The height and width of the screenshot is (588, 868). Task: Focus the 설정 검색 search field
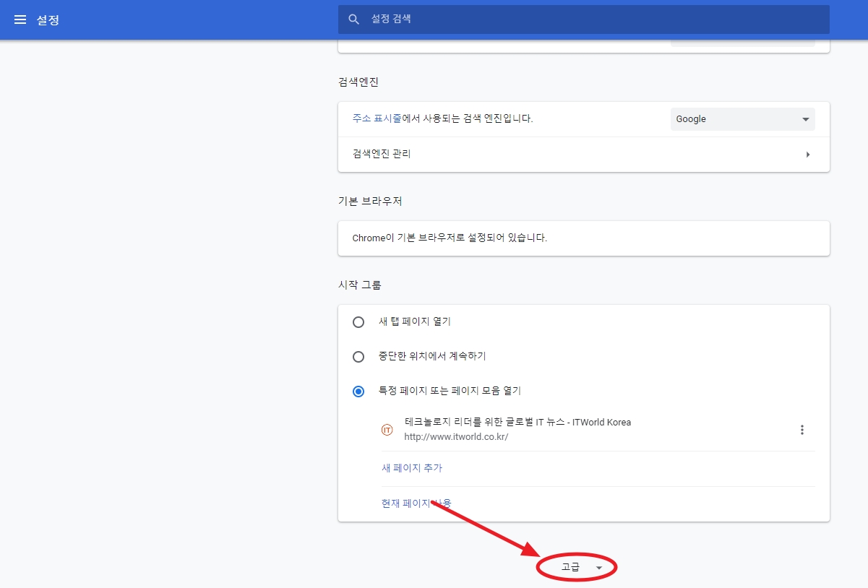pos(578,20)
